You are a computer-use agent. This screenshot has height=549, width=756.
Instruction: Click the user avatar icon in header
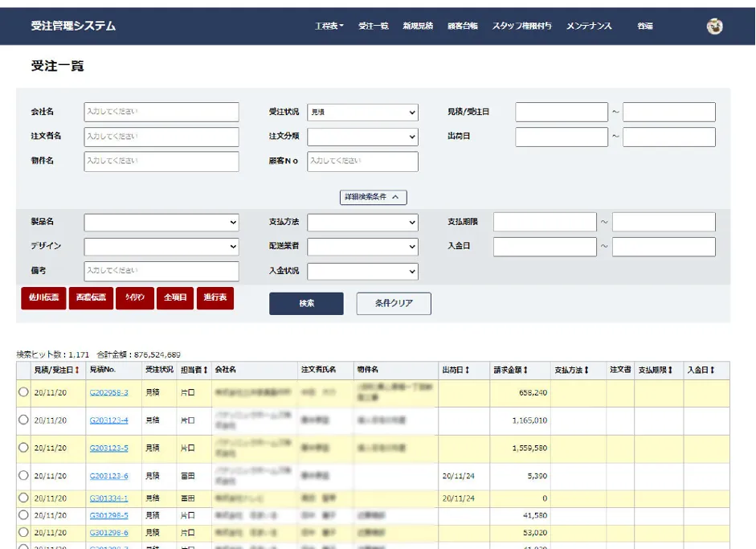click(x=714, y=27)
